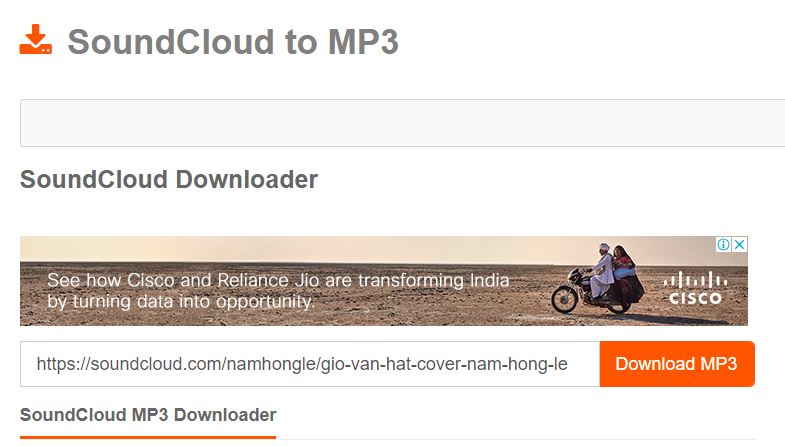Place the cursor after 'nam-hong-le' in the URL field

(569, 364)
